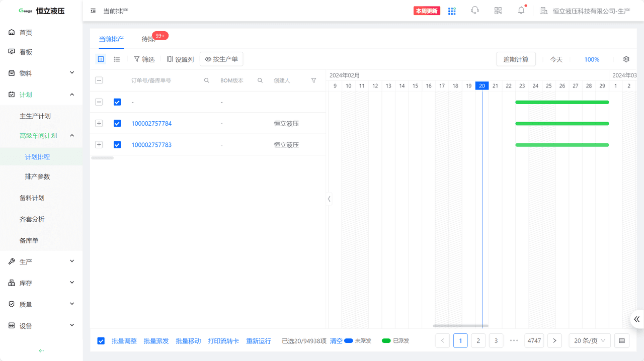
Task: Toggle the bottom select-all checkbox
Action: click(x=101, y=341)
